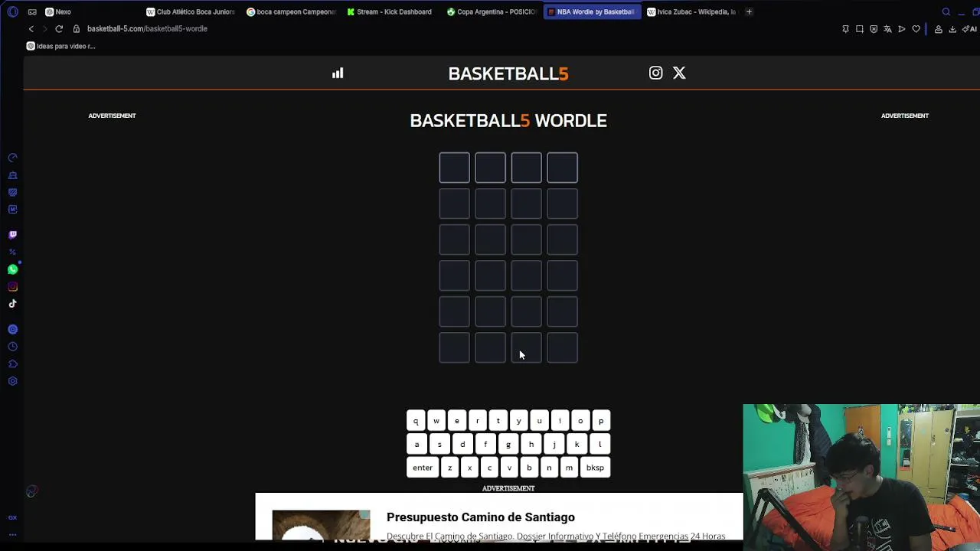Click the Camino de Santiago ad thumbnail
980x551 pixels.
tap(322, 525)
